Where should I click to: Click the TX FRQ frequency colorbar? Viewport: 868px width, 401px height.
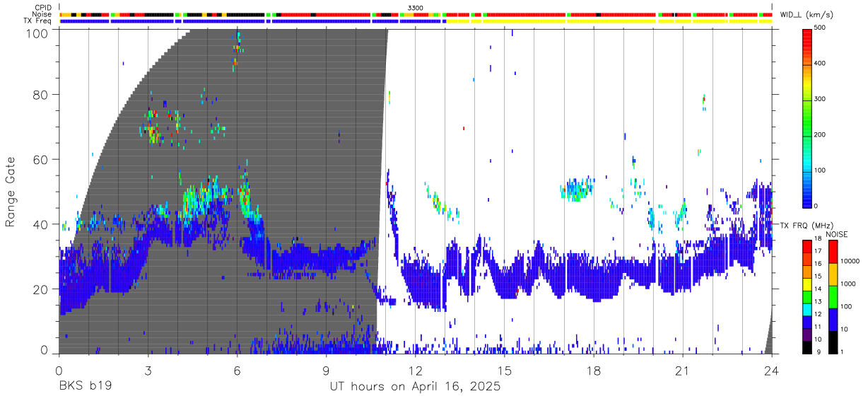click(807, 296)
